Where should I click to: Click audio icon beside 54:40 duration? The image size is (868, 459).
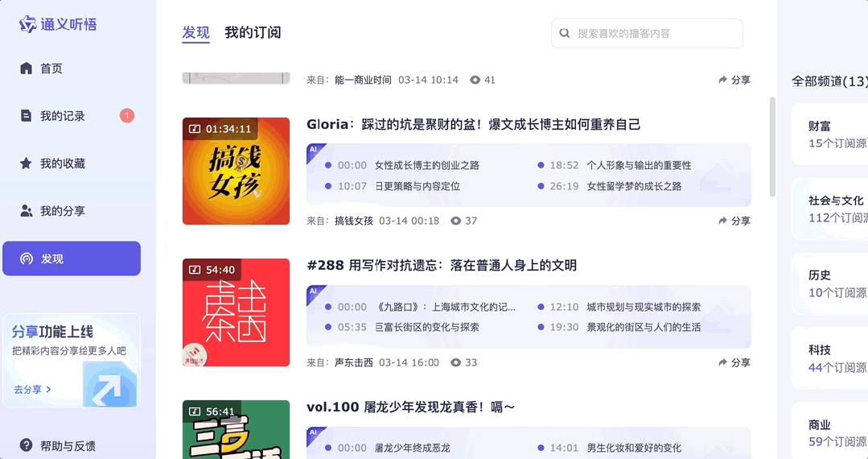(x=195, y=270)
